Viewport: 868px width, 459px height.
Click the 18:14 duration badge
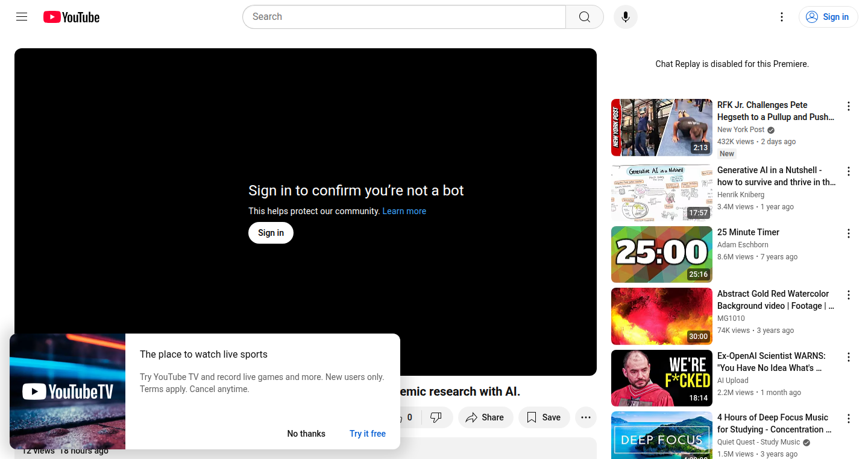(699, 398)
